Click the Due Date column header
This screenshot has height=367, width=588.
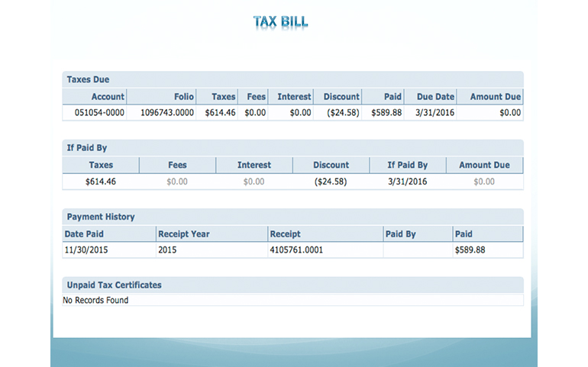pyautogui.click(x=435, y=97)
